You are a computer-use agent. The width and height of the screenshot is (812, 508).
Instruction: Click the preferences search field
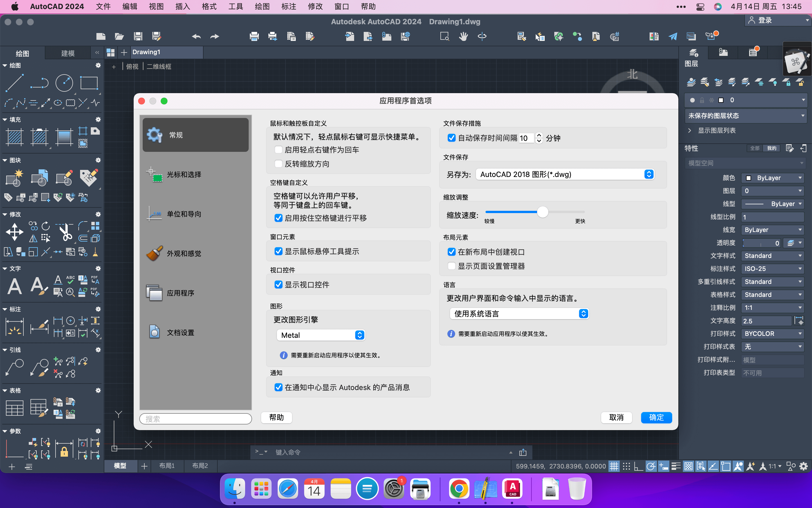click(196, 419)
